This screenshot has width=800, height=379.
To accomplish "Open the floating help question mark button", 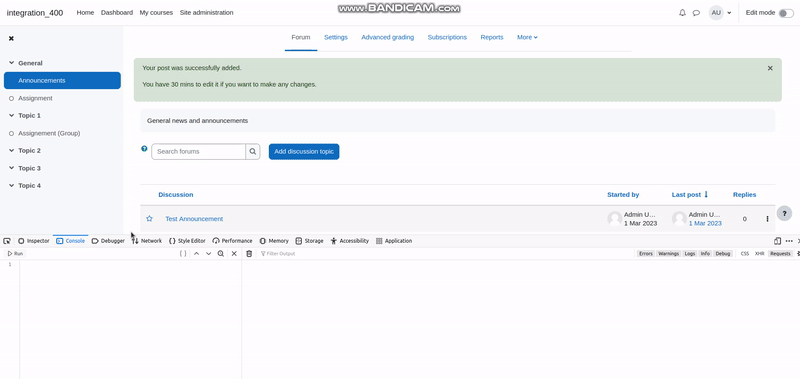I will (x=784, y=213).
